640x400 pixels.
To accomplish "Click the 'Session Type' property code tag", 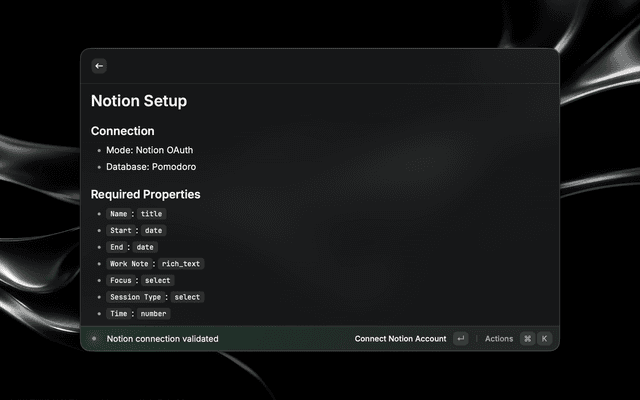I will point(135,297).
